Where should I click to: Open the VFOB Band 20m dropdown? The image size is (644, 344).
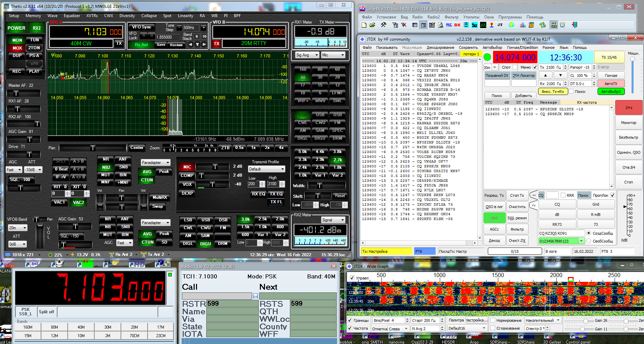pos(17,228)
